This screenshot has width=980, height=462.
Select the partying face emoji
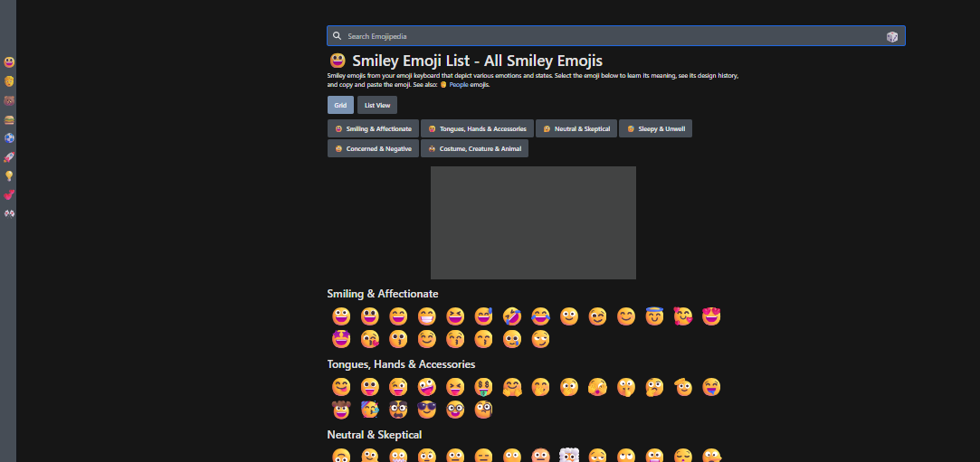[x=370, y=410]
